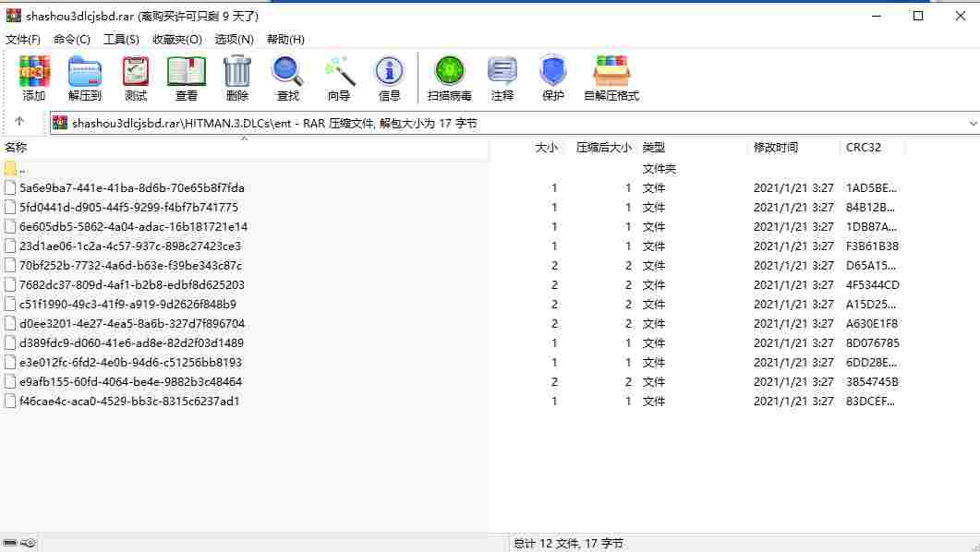Open the Comment (注释) tool

(x=502, y=78)
